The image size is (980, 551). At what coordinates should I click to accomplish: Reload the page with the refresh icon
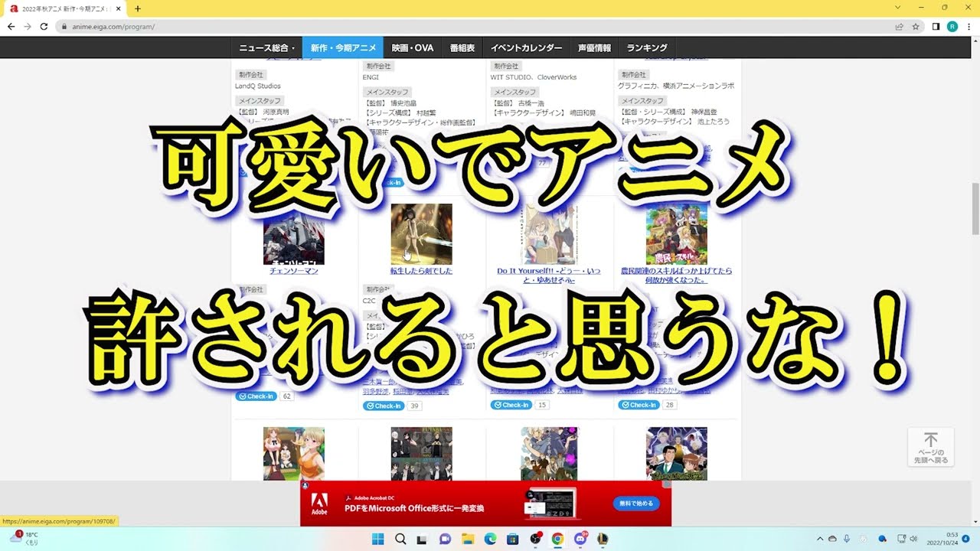click(x=44, y=26)
